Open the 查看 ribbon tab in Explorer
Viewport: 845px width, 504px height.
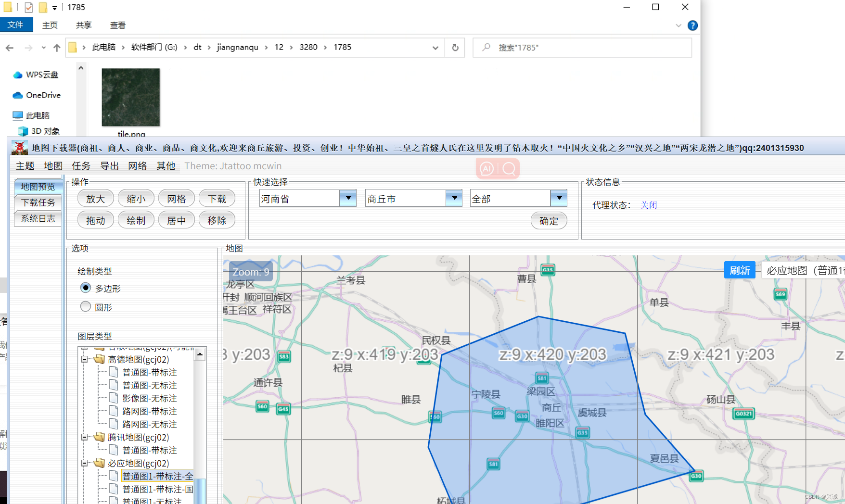118,25
